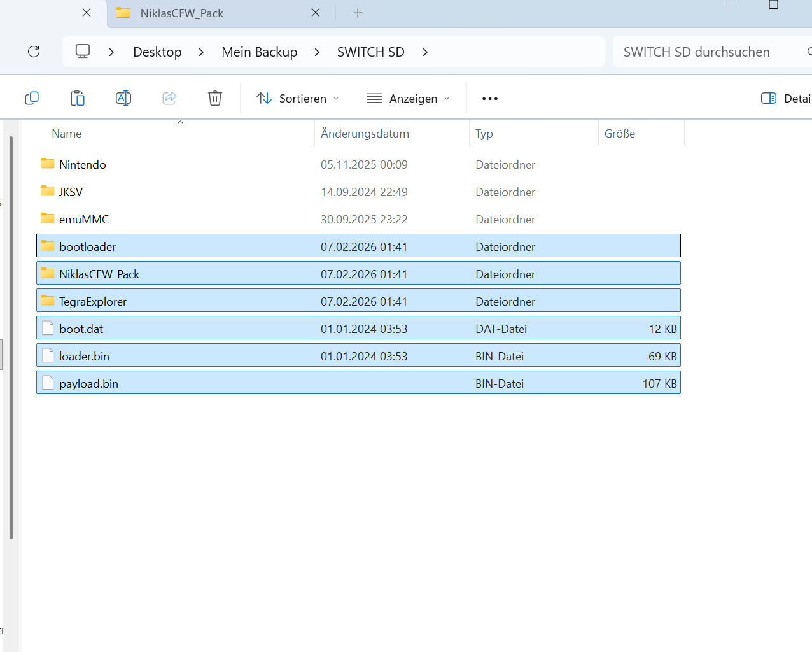Click the Rename icon in toolbar
Image resolution: width=812 pixels, height=652 pixels.
(x=123, y=98)
